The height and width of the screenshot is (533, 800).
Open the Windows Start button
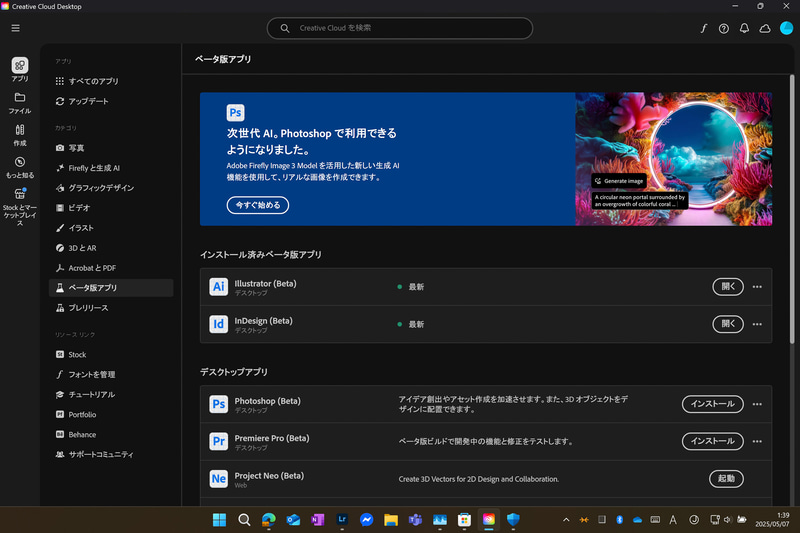[x=219, y=520]
